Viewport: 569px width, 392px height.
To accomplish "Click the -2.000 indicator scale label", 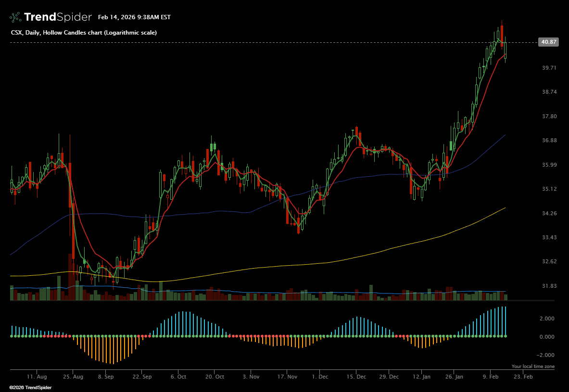I will coord(547,355).
